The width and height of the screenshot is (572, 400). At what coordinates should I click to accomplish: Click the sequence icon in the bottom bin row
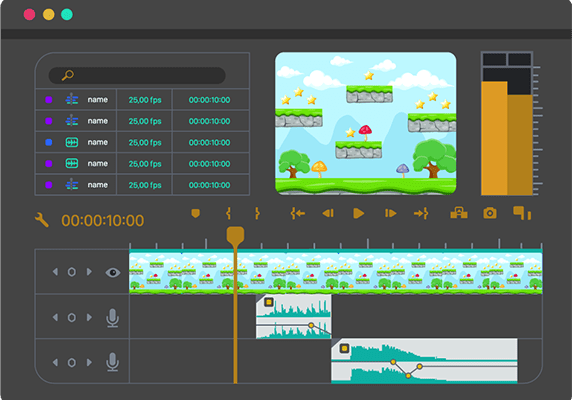tap(72, 185)
